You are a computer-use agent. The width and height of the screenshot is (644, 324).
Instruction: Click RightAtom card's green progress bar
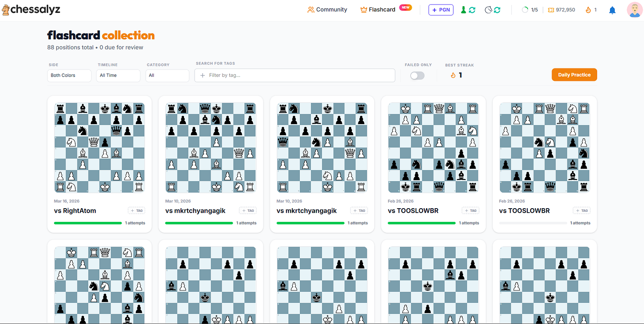pyautogui.click(x=88, y=223)
